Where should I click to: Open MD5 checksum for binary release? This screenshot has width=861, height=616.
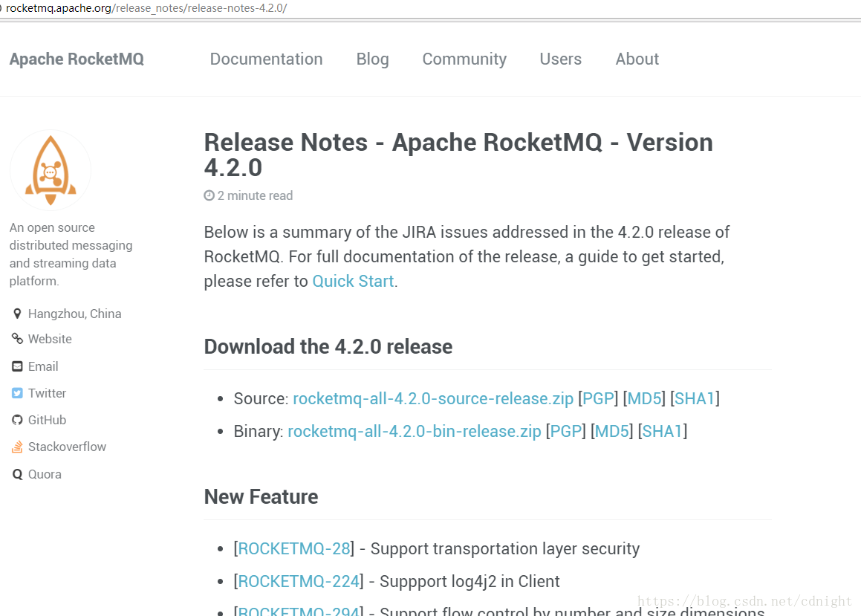[x=611, y=432]
